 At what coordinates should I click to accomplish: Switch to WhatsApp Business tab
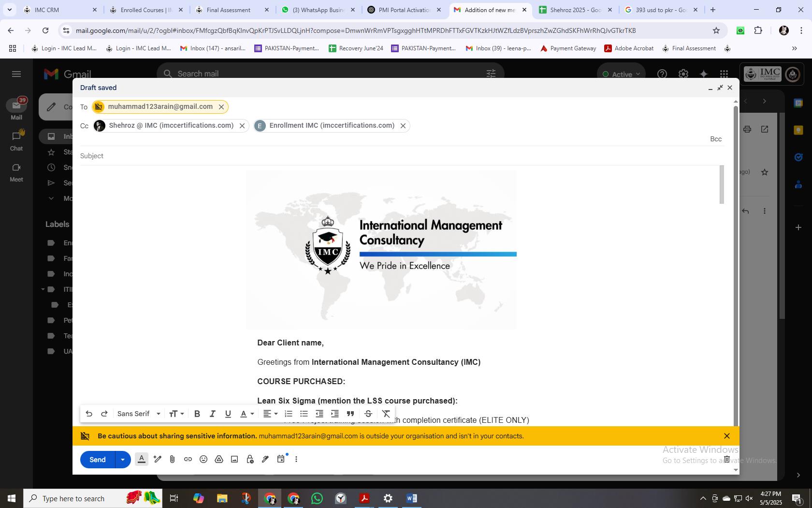(318, 10)
